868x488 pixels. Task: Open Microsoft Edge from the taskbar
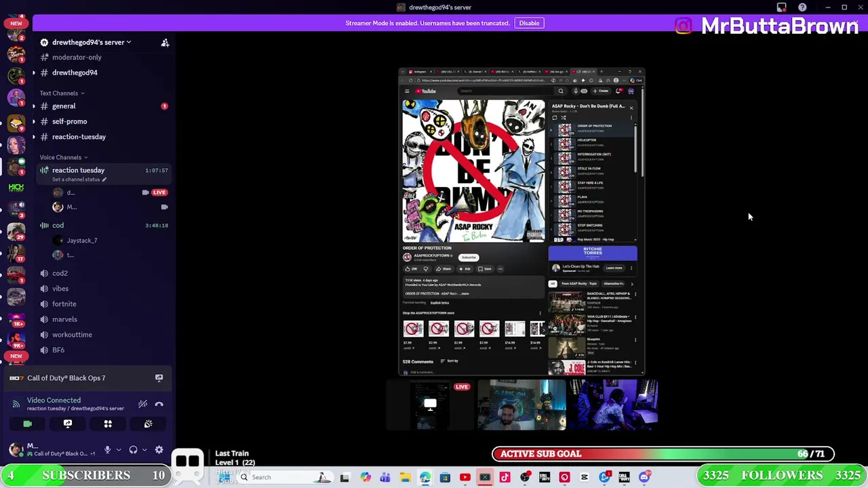point(425,477)
